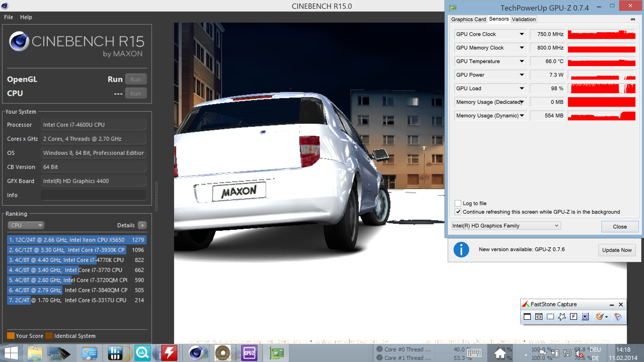Viewport: 644px width, 362px height.
Task: Click the DEU input language indicator
Action: pyautogui.click(x=595, y=350)
